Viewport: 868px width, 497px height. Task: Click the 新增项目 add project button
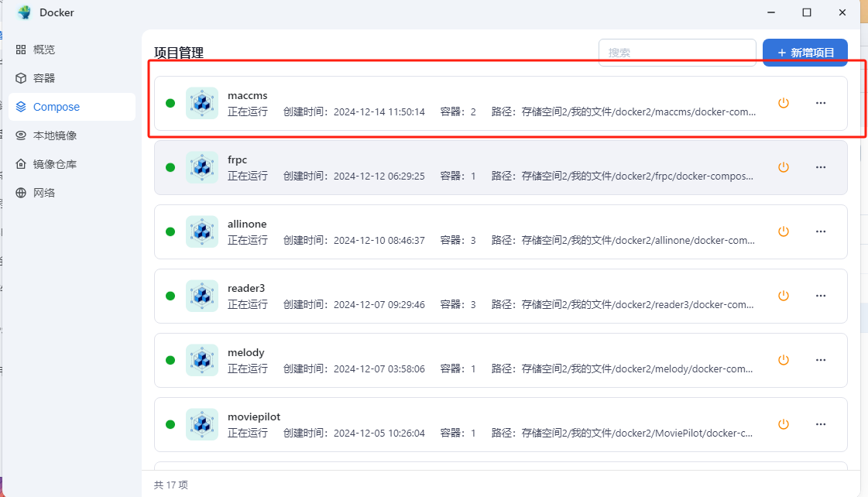805,53
